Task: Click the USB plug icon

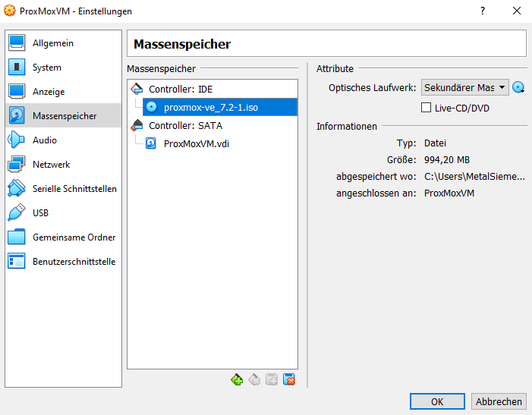Action: [x=16, y=212]
